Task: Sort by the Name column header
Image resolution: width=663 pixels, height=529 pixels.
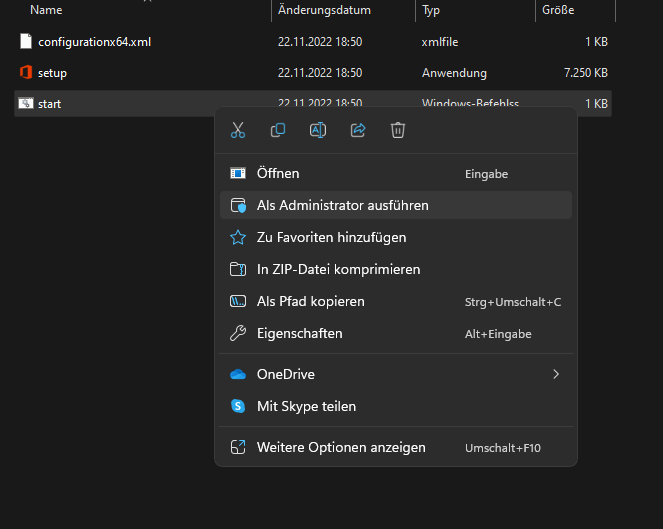Action: (46, 10)
